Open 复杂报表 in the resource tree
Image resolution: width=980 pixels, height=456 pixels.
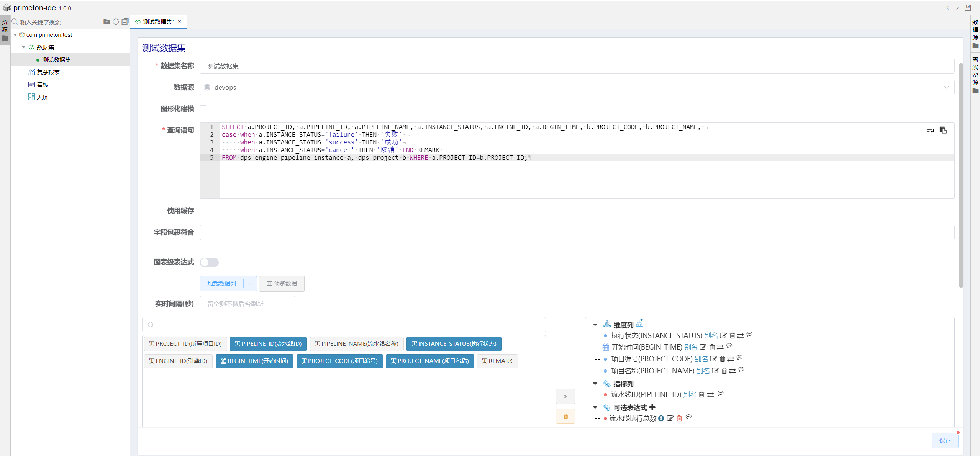(48, 72)
